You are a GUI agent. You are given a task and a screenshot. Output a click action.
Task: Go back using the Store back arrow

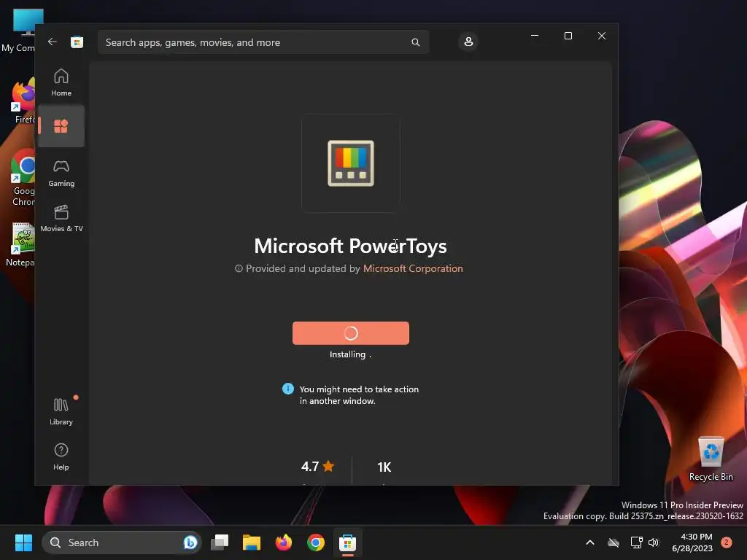point(53,42)
